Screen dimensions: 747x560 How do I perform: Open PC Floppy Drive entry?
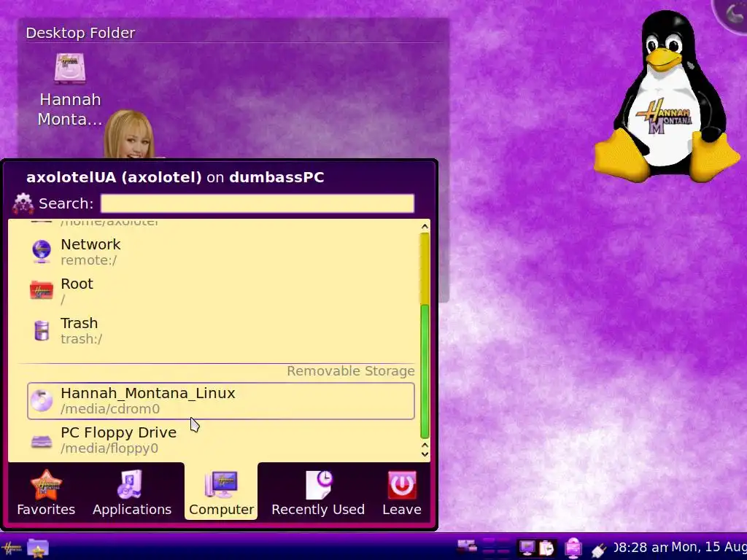pos(220,440)
